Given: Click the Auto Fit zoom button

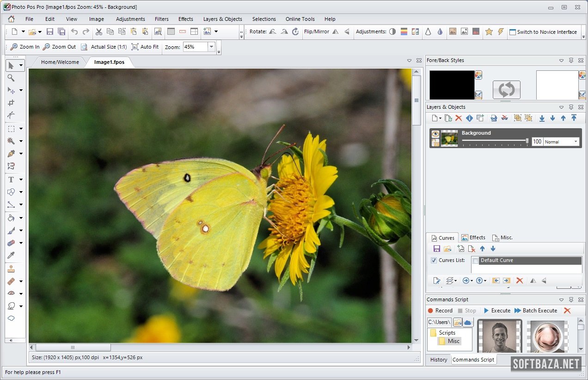Looking at the screenshot, I should pos(145,47).
